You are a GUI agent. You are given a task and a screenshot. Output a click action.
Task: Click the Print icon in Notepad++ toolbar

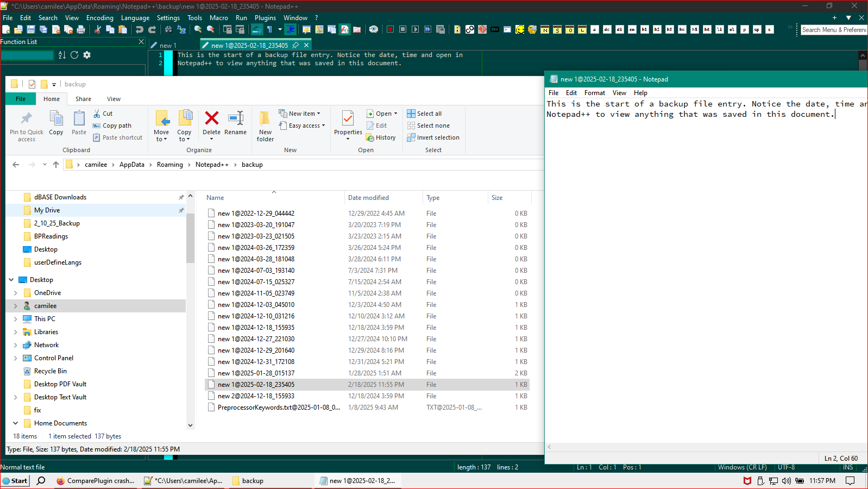coord(81,29)
